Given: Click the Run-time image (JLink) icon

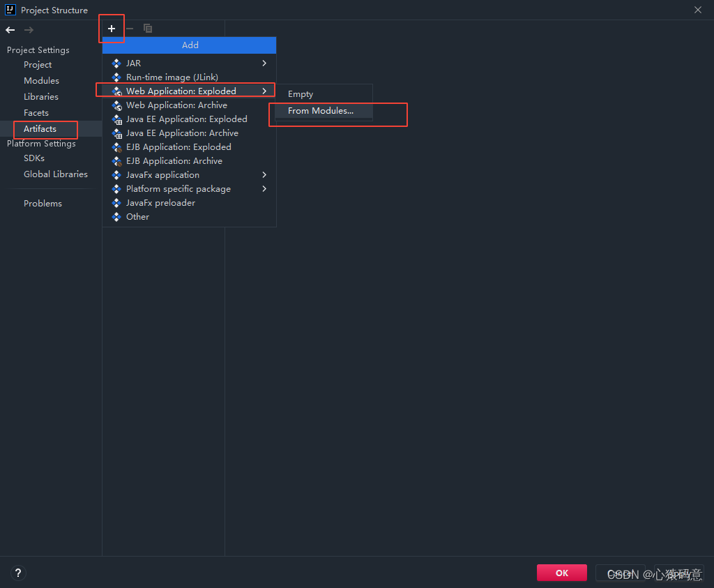Looking at the screenshot, I should (x=116, y=77).
